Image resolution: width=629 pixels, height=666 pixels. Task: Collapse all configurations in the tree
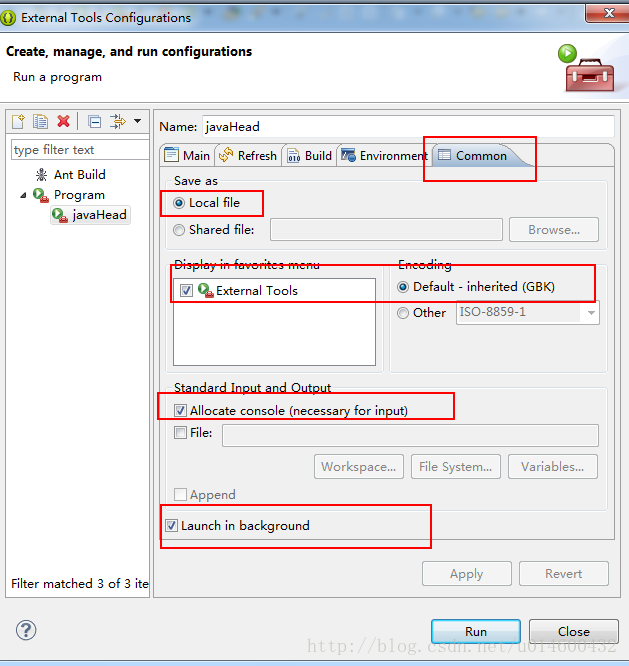point(94,122)
